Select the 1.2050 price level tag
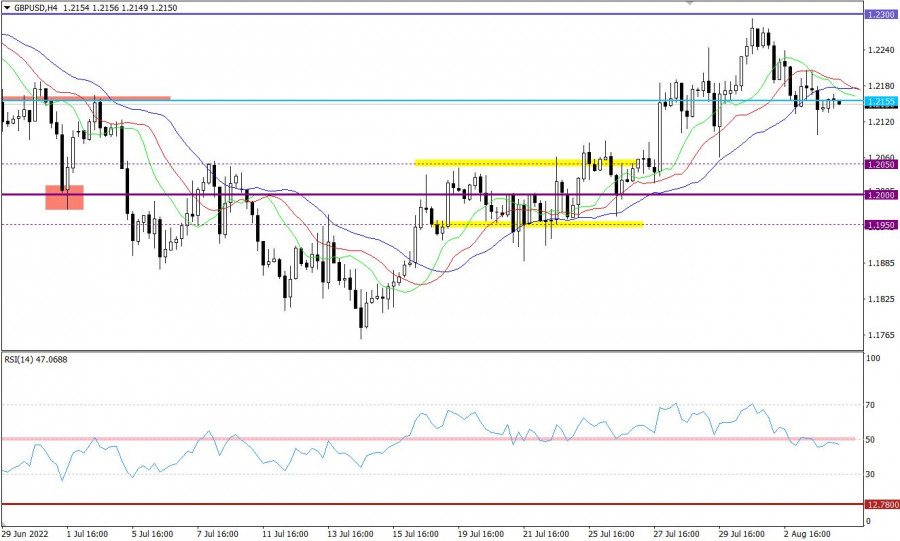 pos(881,163)
